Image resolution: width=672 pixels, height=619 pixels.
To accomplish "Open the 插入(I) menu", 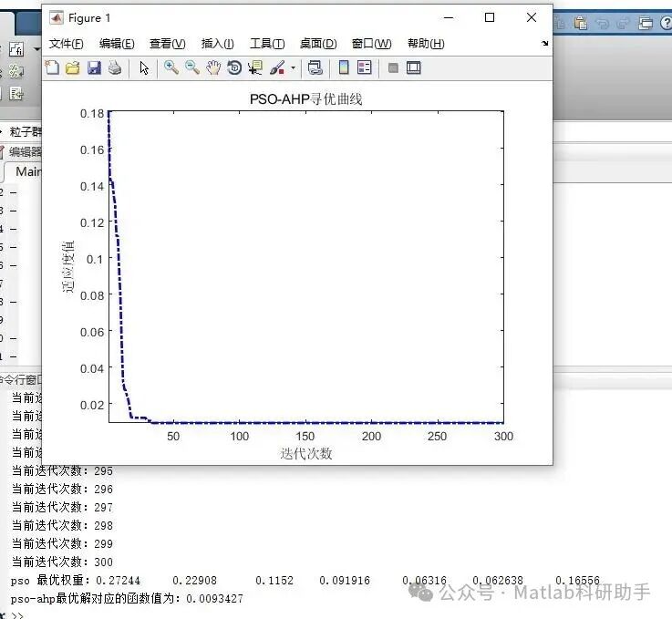I will [x=217, y=43].
